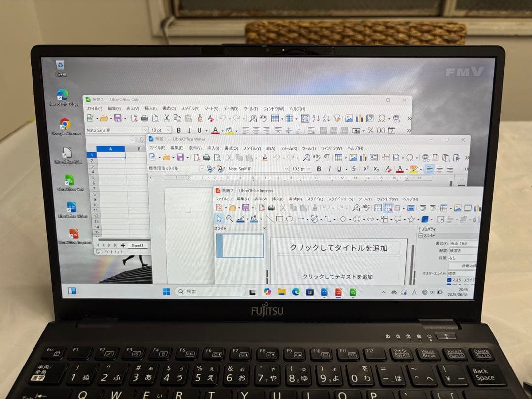Open the font color swatch in Calc
532x399 pixels.
click(216, 130)
